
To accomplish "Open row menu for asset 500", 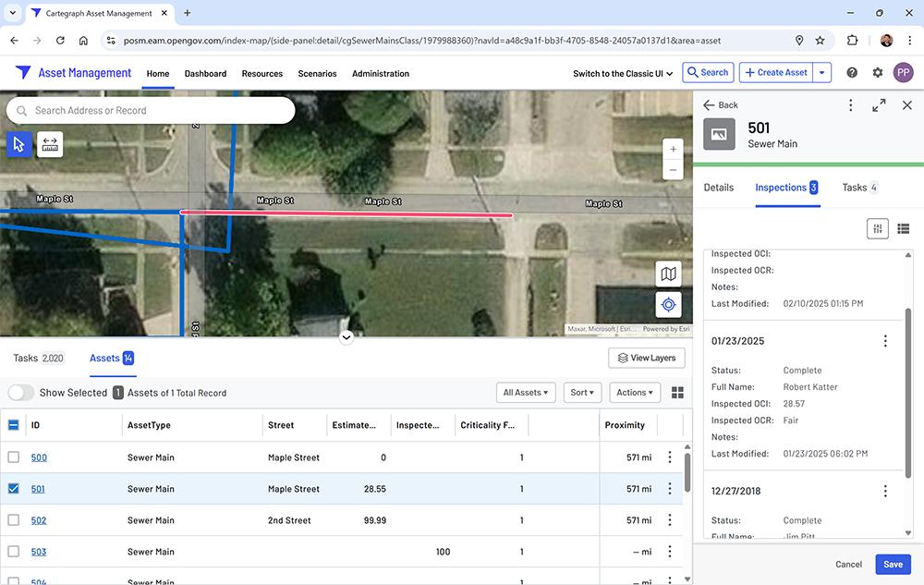I will (669, 457).
